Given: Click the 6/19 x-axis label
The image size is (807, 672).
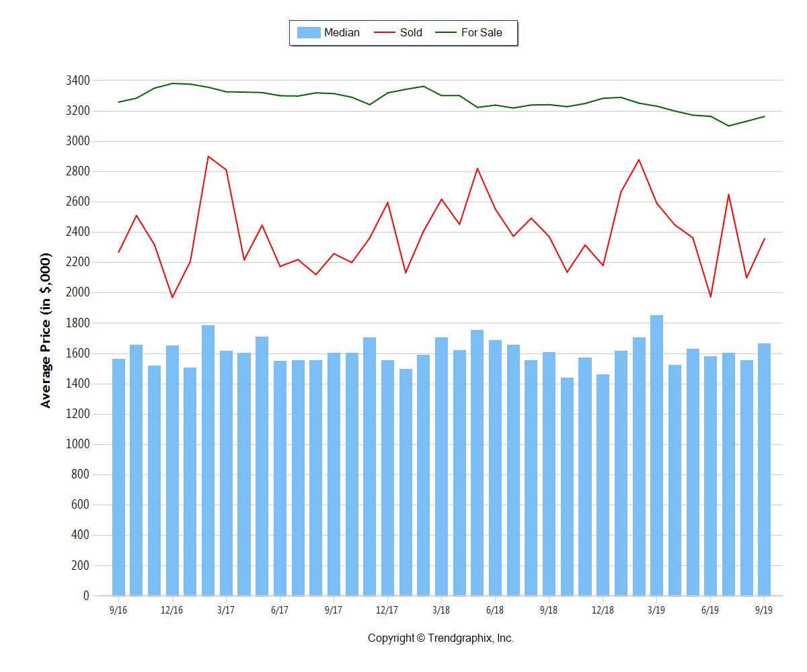Looking at the screenshot, I should click(x=710, y=610).
